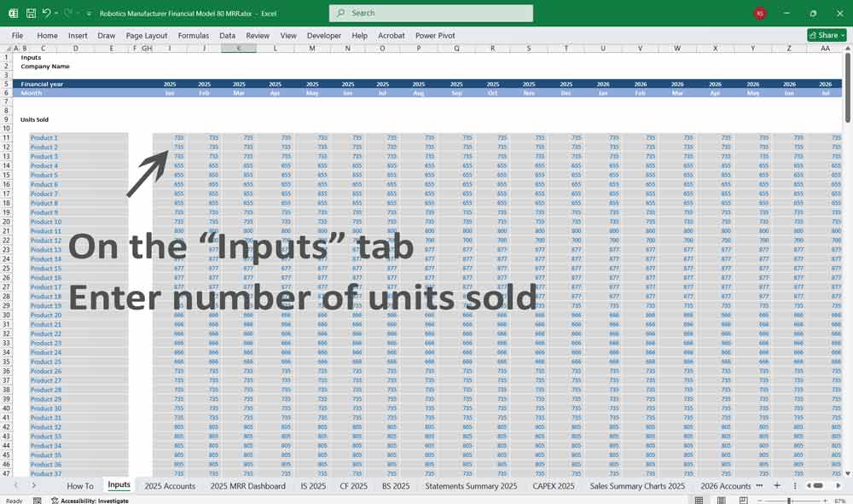This screenshot has height=504, width=853.
Task: Switch to the 2025 MRR Dashboard sheet
Action: point(247,486)
